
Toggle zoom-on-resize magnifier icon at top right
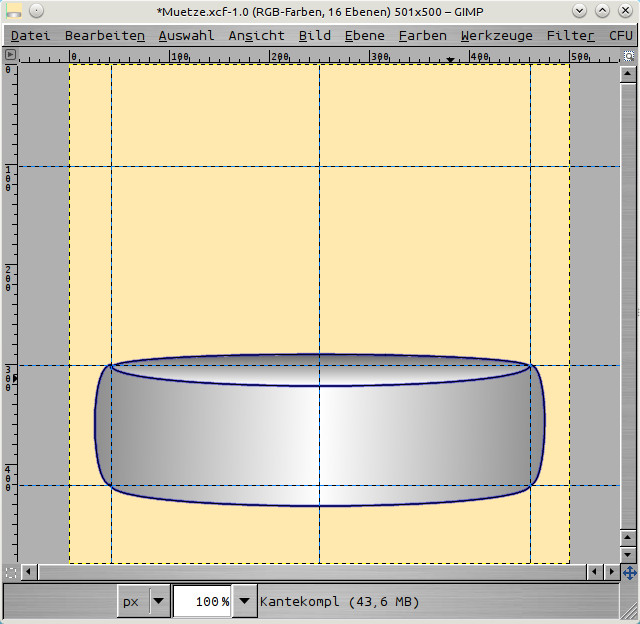[x=629, y=56]
